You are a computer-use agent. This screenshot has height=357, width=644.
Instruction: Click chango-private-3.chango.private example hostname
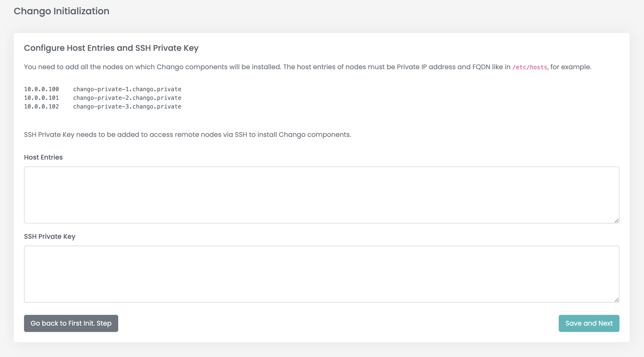point(127,106)
